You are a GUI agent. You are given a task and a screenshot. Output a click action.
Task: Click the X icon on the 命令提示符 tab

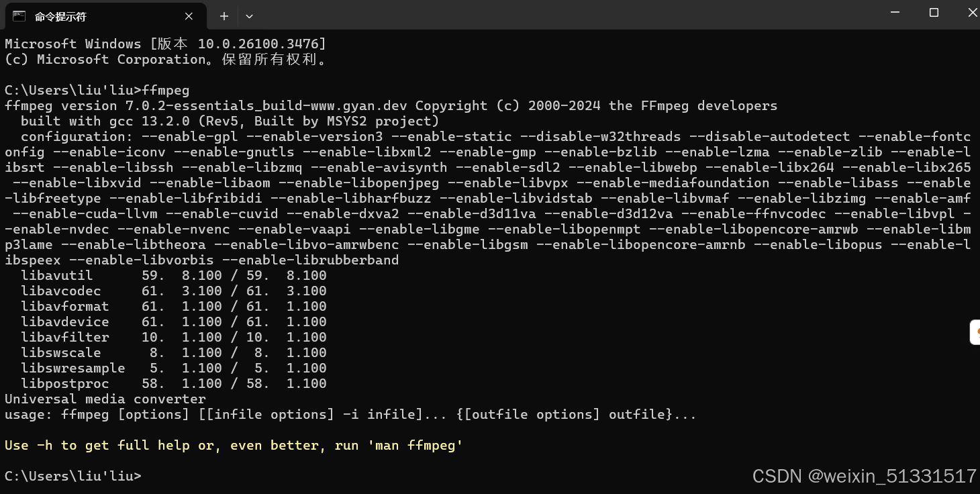pyautogui.click(x=189, y=15)
